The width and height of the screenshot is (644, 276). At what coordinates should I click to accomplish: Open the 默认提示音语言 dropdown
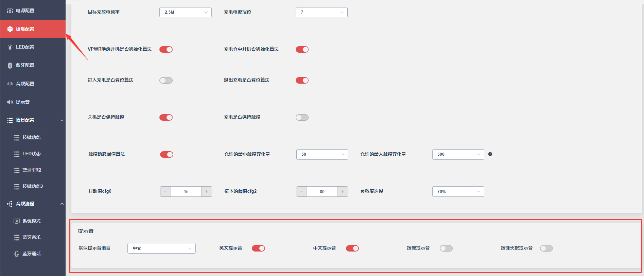pos(162,248)
